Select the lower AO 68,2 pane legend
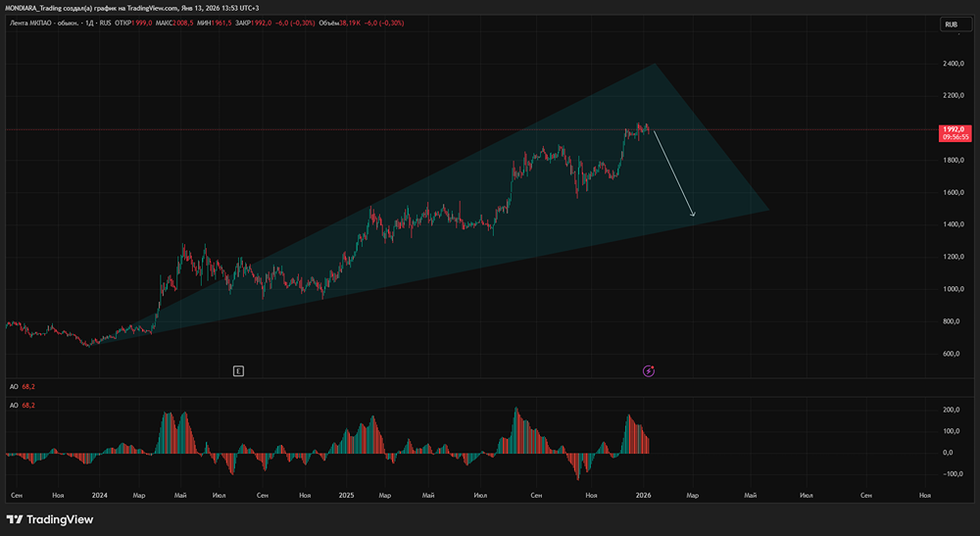This screenshot has width=980, height=536. click(23, 406)
